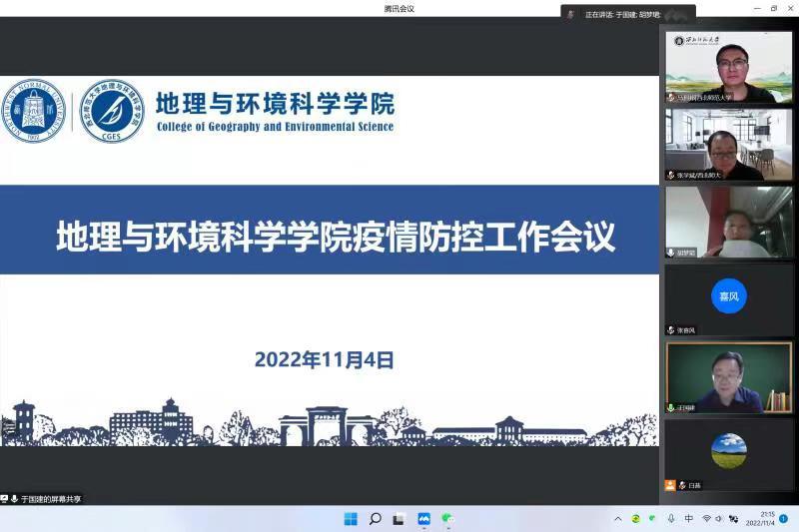
Task: Click the Tencent Meeting taskbar icon
Action: 423,519
